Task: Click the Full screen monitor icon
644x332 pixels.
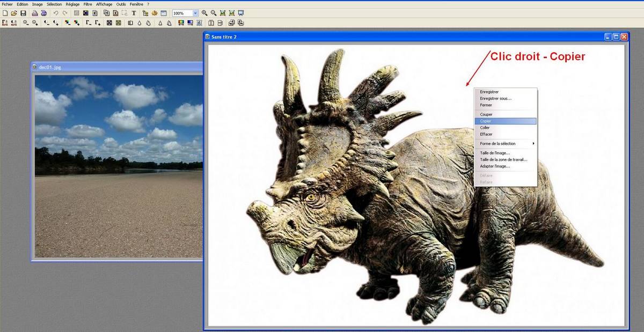Action: click(x=241, y=13)
